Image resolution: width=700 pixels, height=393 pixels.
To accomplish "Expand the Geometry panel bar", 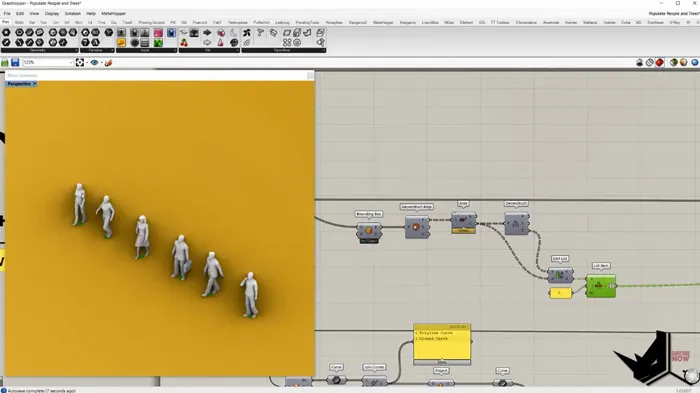I will [40, 50].
